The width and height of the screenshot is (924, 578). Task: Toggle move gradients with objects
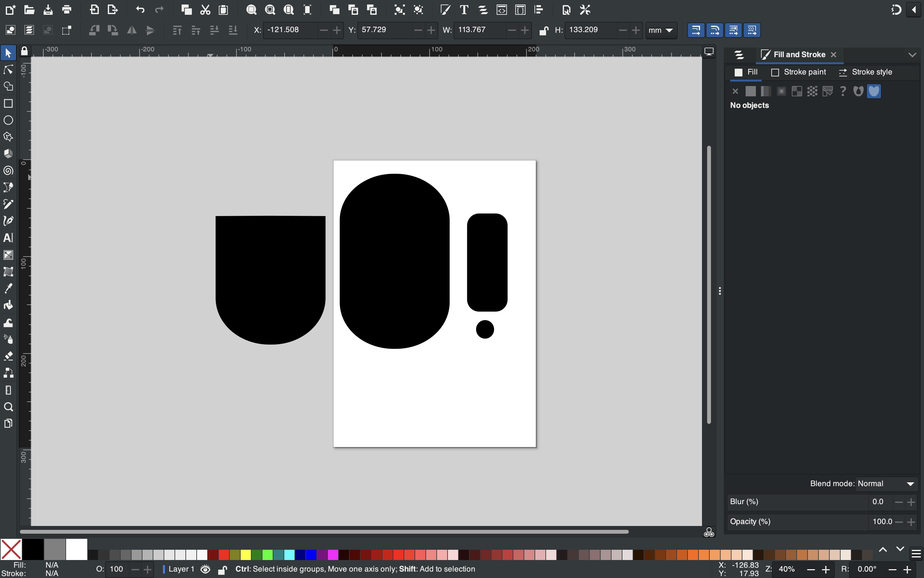[733, 30]
